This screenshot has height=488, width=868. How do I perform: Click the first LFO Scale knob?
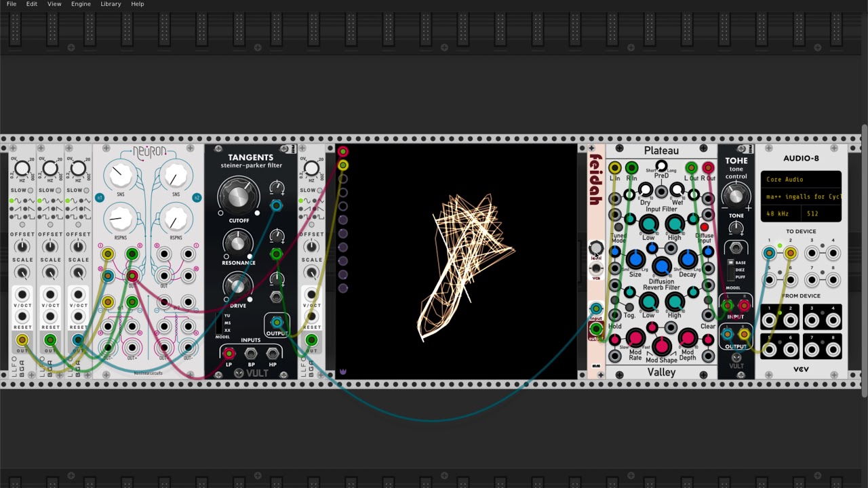22,272
